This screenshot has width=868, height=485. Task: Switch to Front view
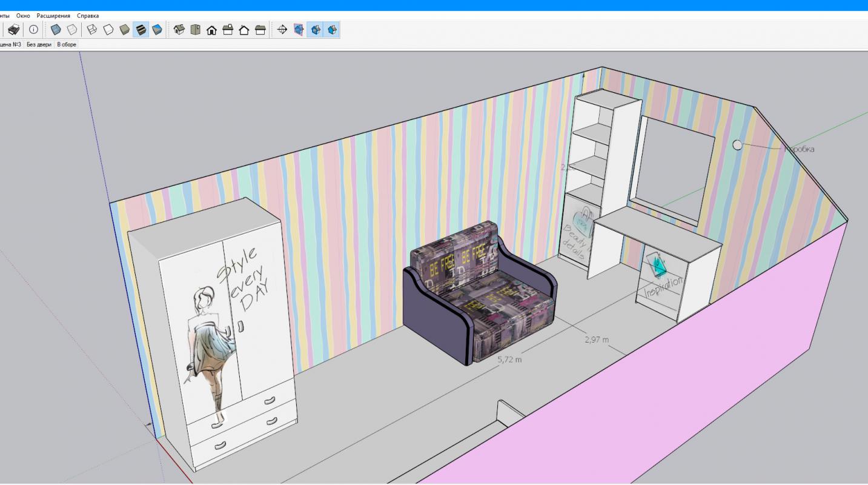(x=211, y=30)
